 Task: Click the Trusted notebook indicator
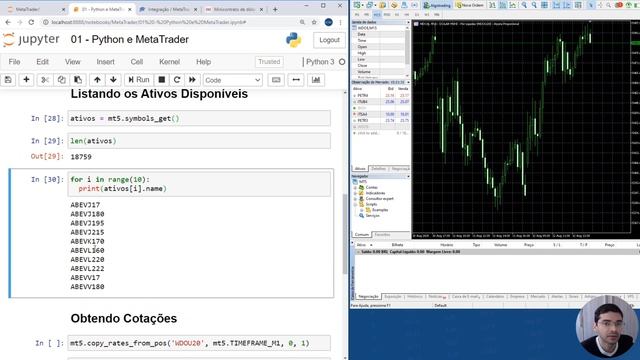point(269,62)
